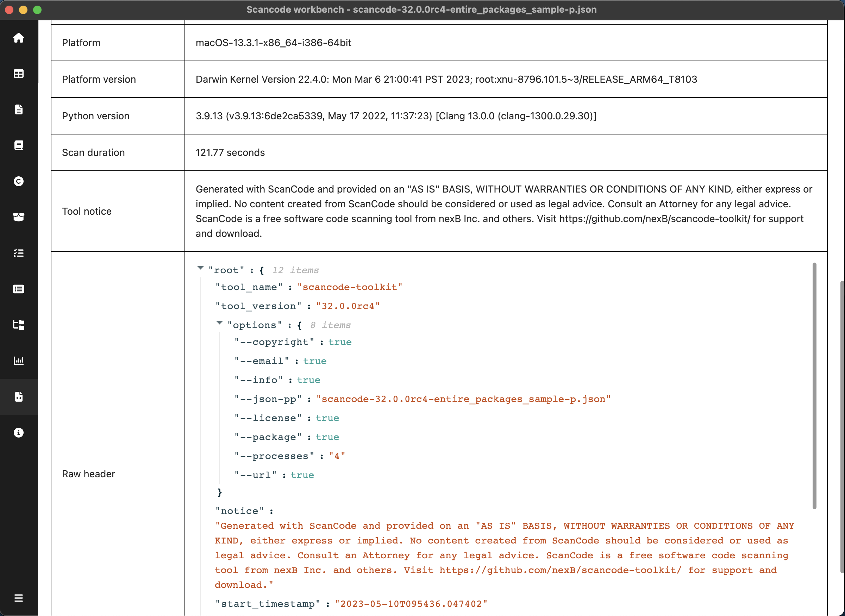Click the "--copyright" option key
Viewport: 845px width, 616px height.
[x=274, y=342]
